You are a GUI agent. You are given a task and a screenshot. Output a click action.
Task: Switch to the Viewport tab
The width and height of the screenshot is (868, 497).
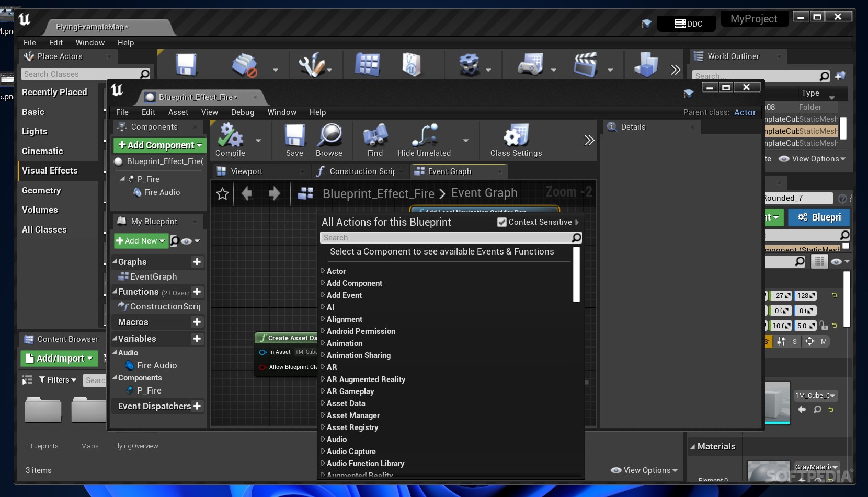tap(260, 171)
